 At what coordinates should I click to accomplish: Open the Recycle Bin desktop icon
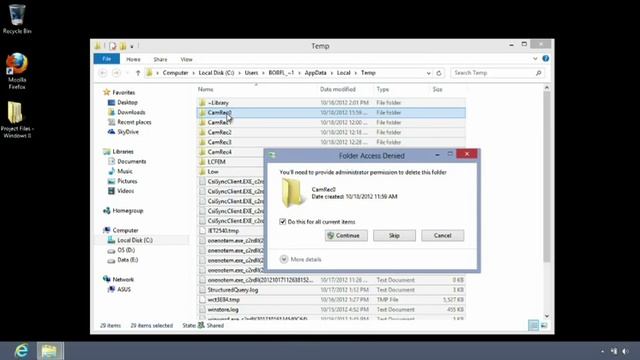pos(16,18)
